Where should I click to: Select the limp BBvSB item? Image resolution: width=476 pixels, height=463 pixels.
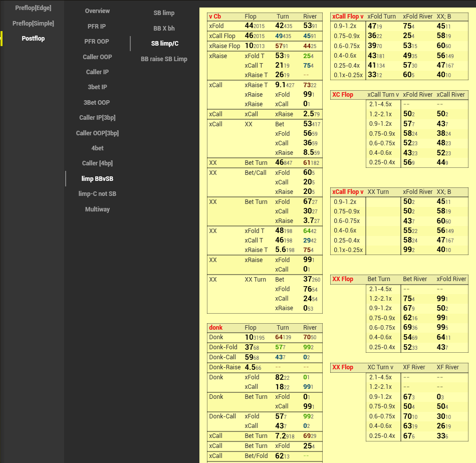tap(97, 179)
